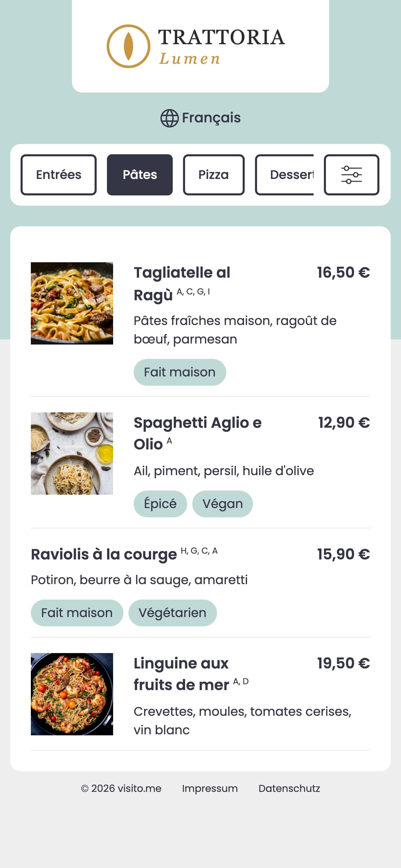View the Tagliatelle al Ragù photo
The image size is (401, 868).
click(x=72, y=303)
